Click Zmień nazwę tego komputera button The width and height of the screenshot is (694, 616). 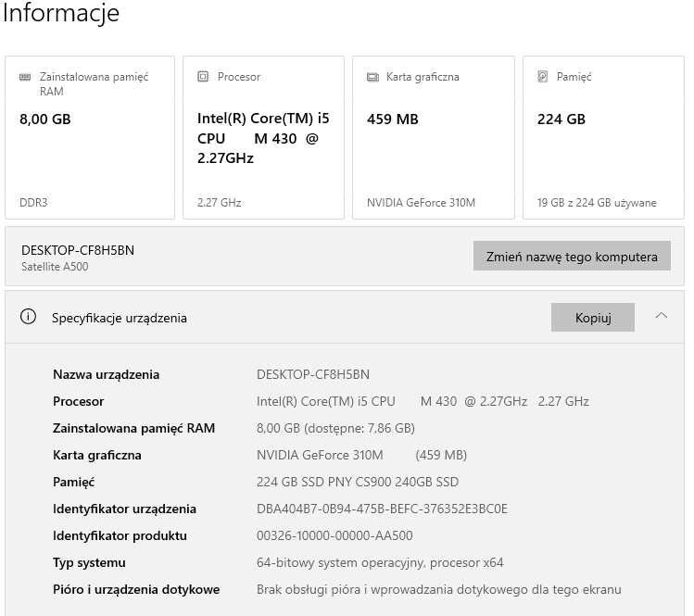(571, 257)
